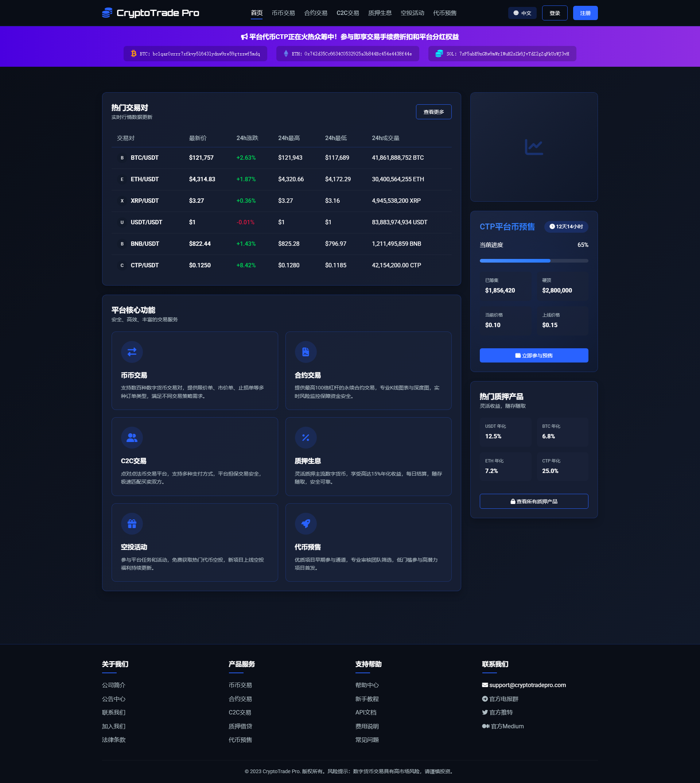The height and width of the screenshot is (783, 700).
Task: Click the users icon for C2C交易
Action: point(132,438)
